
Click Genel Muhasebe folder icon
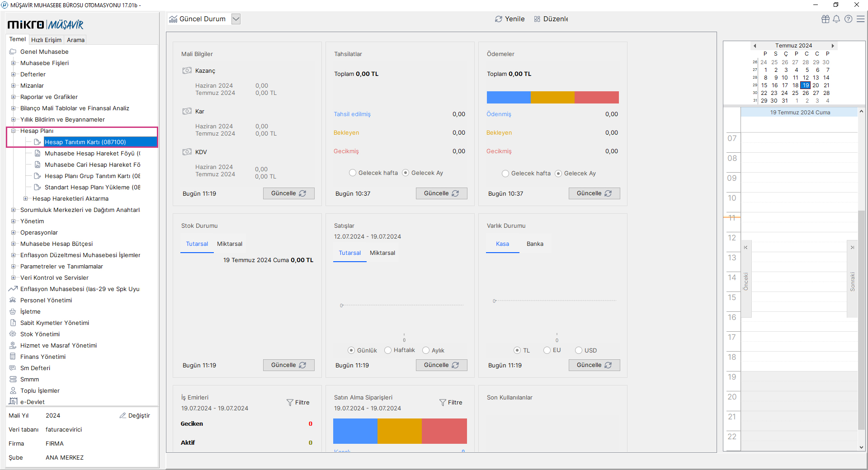pos(13,52)
